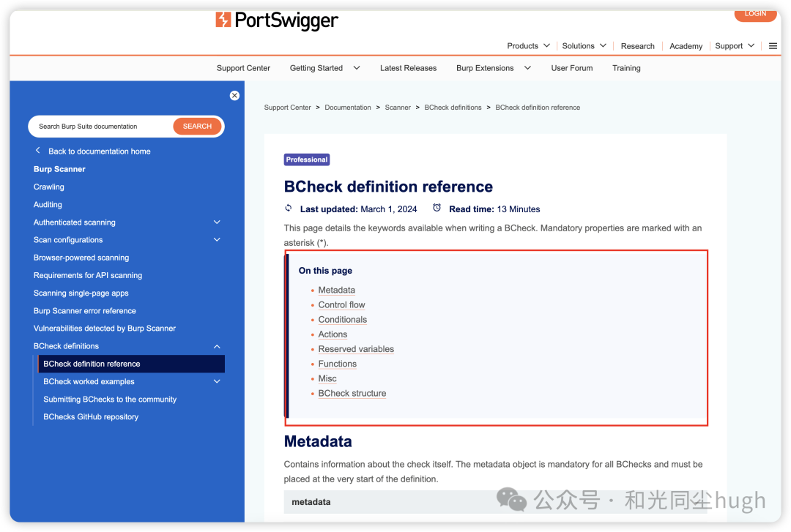Jump to the Control flow section
The height and width of the screenshot is (532, 791).
tap(341, 304)
